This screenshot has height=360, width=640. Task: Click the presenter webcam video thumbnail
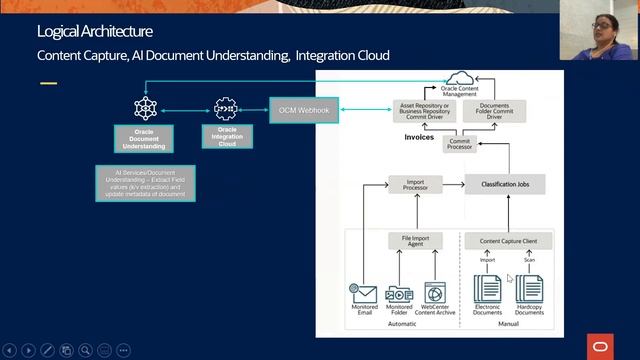[x=598, y=30]
